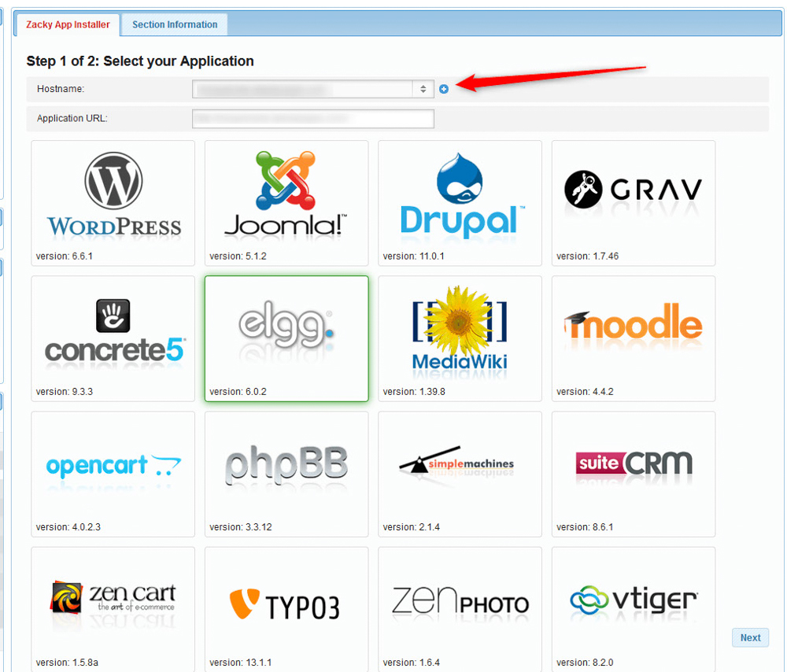Click the blue plus icon beside Hostname

pos(443,89)
